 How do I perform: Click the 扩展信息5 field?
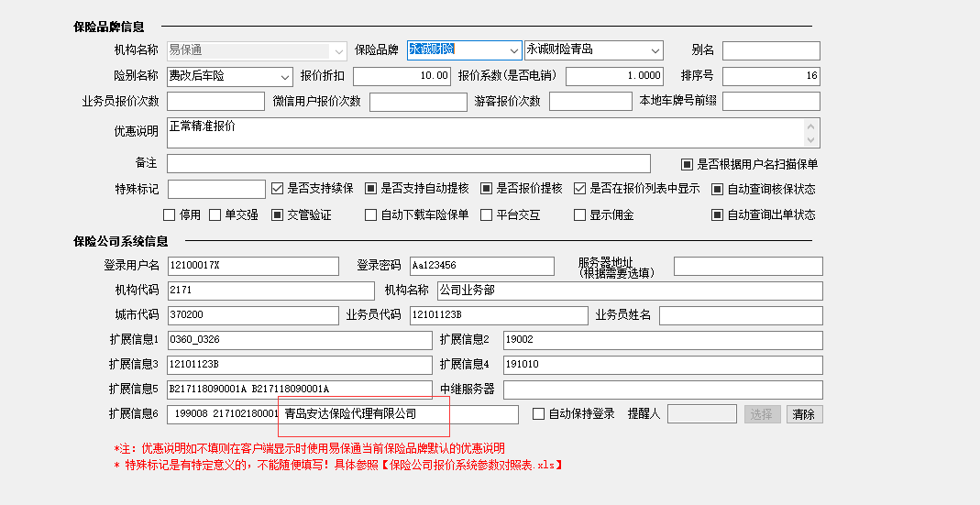300,390
